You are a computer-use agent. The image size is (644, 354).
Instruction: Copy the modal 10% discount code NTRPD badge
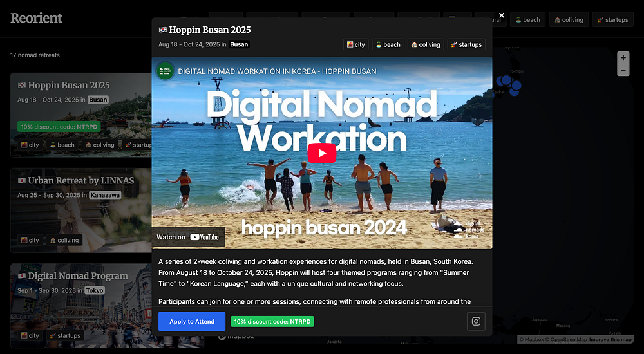tap(272, 322)
